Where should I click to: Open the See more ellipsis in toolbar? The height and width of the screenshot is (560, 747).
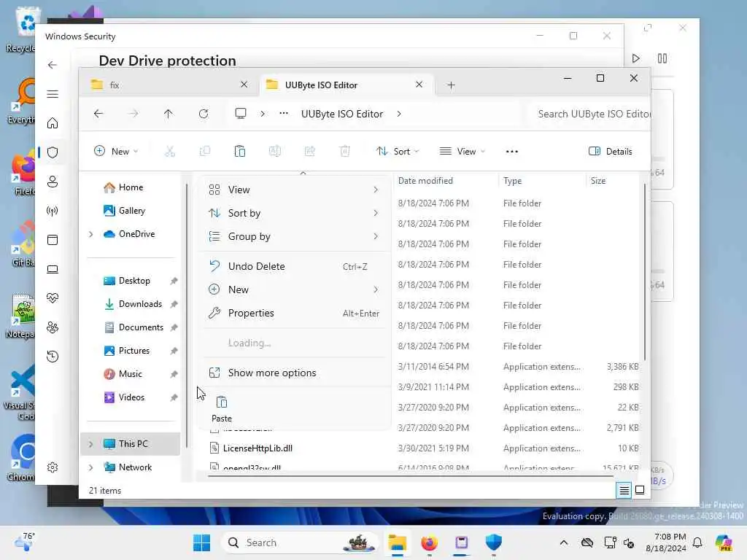[x=511, y=152]
